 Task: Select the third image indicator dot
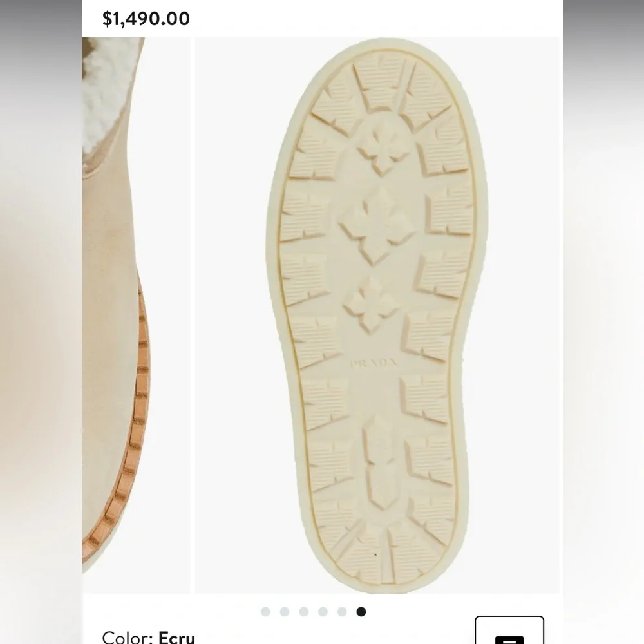pos(304,612)
